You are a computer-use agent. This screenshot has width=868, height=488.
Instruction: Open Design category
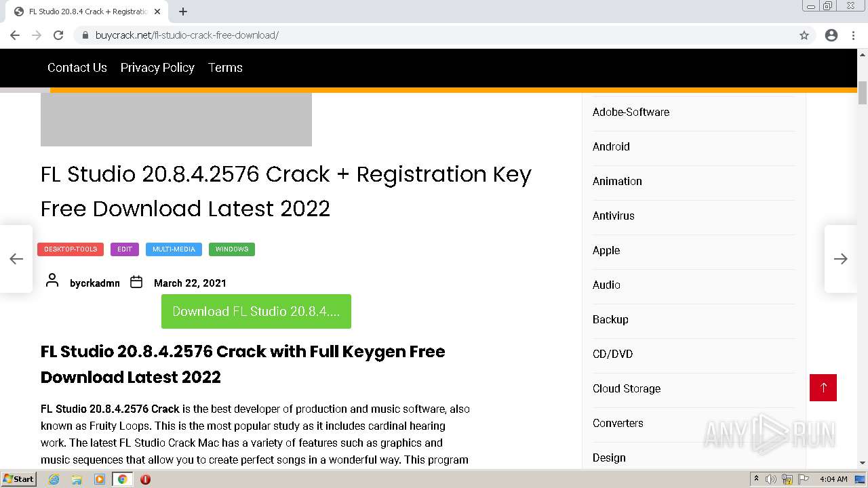click(609, 458)
